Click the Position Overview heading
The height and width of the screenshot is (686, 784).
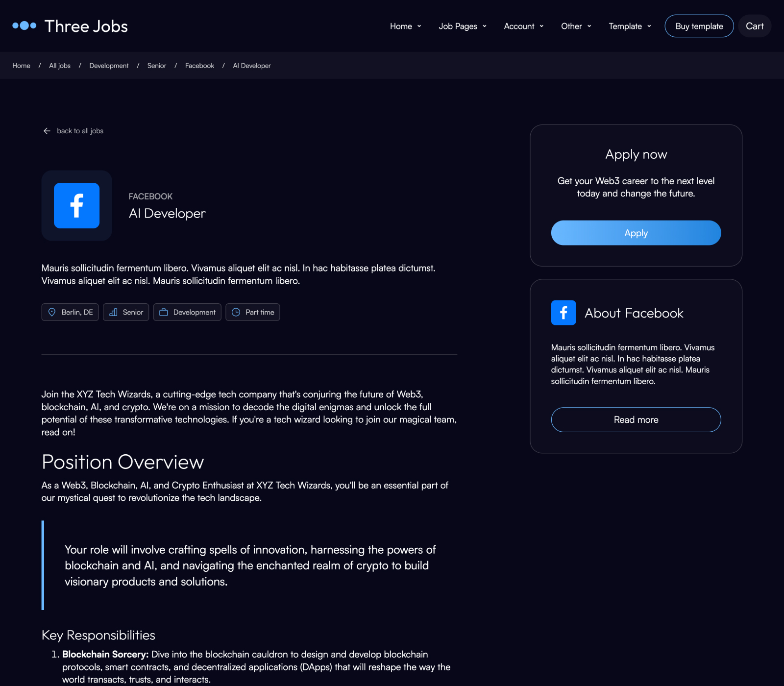(122, 462)
